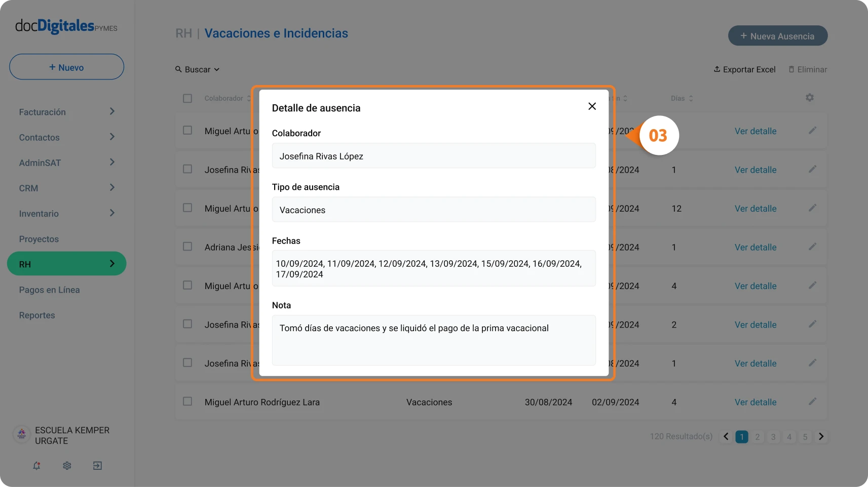Toggle the select-all checkbox in header

187,98
